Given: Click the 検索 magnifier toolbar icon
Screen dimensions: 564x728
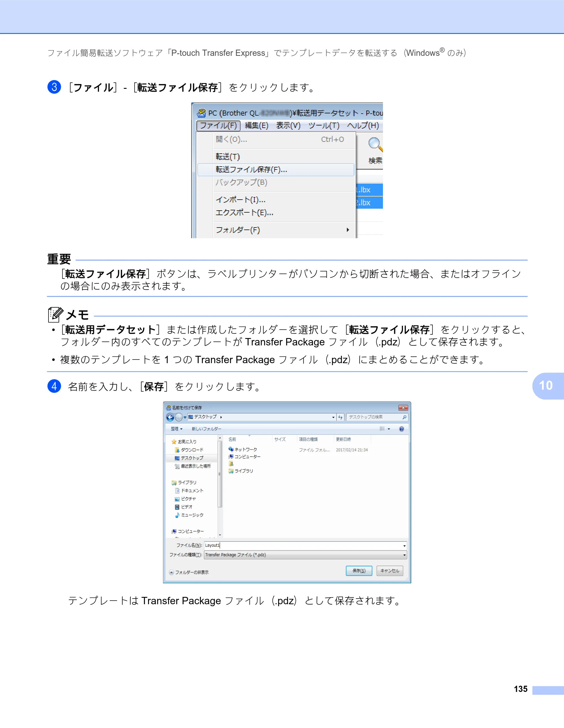Looking at the screenshot, I should tap(375, 145).
